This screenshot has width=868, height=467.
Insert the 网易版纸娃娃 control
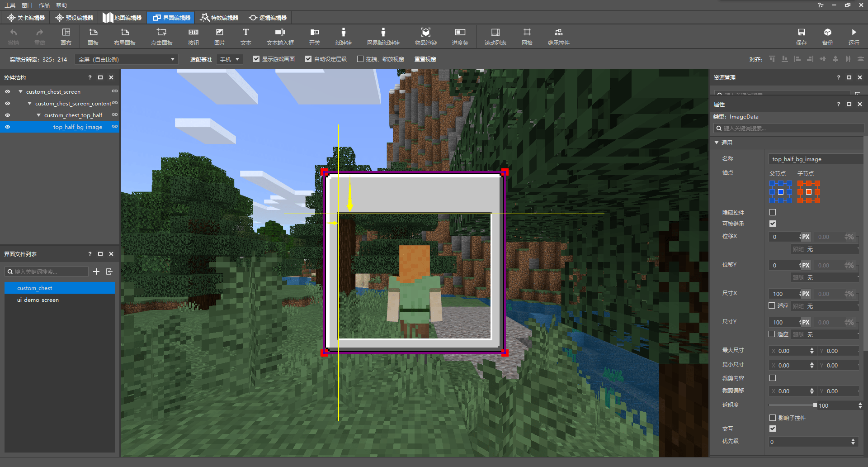[x=383, y=36]
